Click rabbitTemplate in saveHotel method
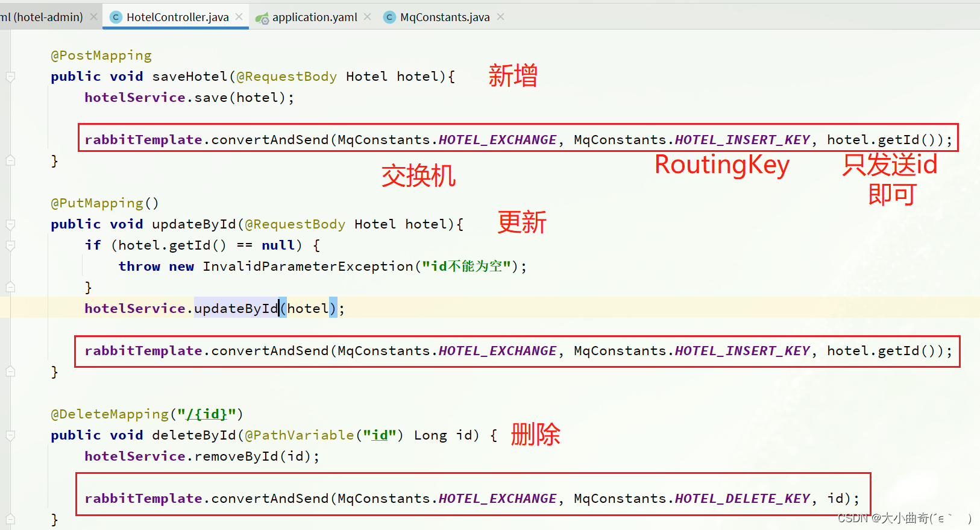 click(143, 140)
